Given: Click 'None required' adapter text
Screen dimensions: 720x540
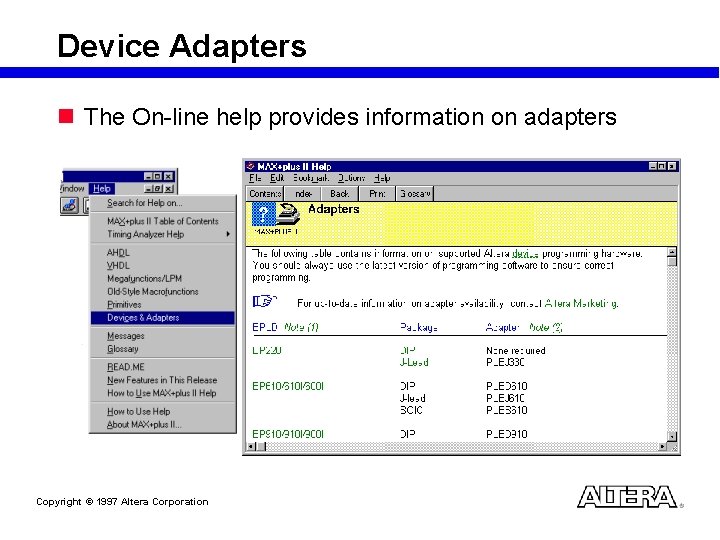Looking at the screenshot, I should pyautogui.click(x=516, y=351).
